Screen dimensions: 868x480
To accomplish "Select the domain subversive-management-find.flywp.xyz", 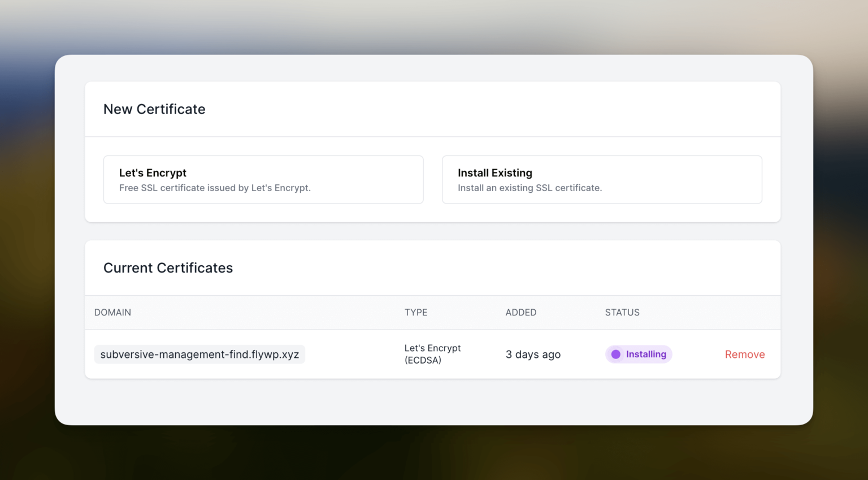I will (199, 354).
